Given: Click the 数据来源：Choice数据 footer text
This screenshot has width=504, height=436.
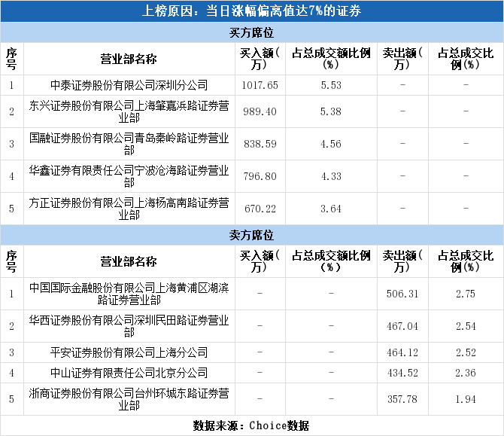Looking at the screenshot, I should point(251,425).
